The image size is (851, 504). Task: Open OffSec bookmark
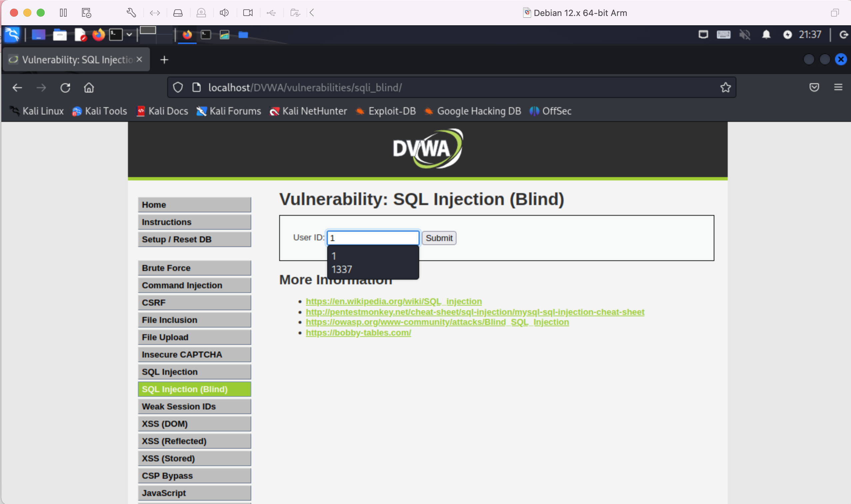(x=550, y=111)
